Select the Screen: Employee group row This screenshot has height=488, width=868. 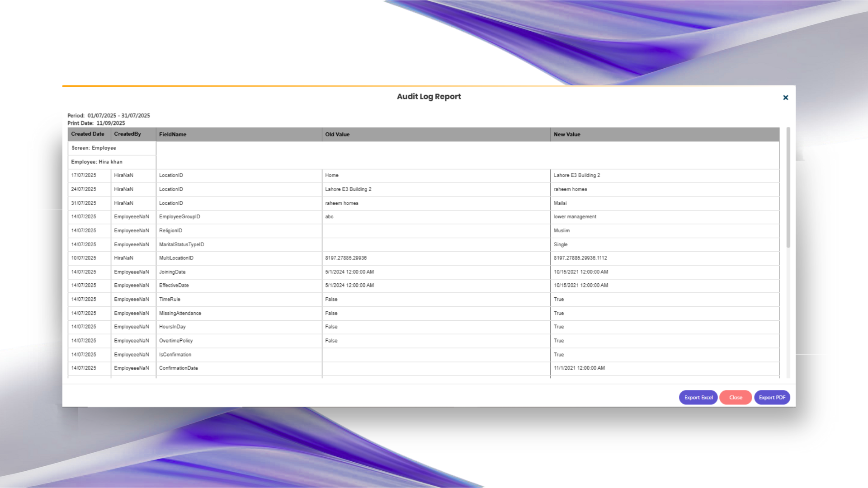pos(94,148)
